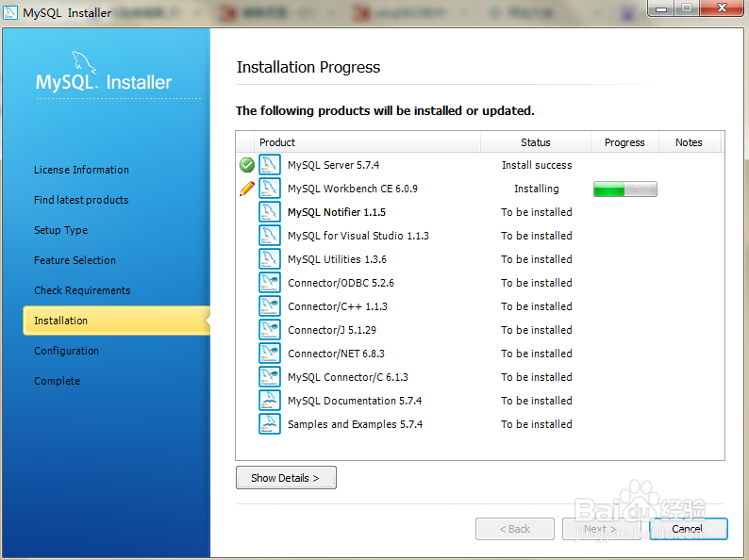749x560 pixels.
Task: Click the Installing status for Workbench
Action: 537,189
